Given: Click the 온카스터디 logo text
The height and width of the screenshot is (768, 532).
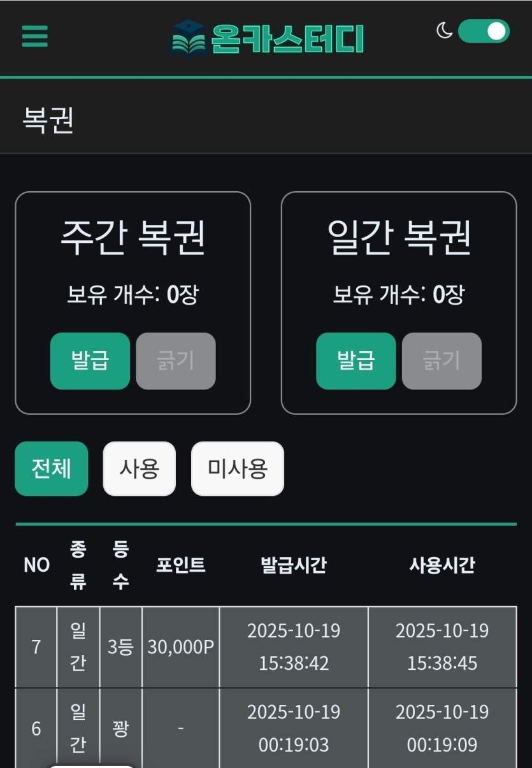Looking at the screenshot, I should click(x=287, y=40).
